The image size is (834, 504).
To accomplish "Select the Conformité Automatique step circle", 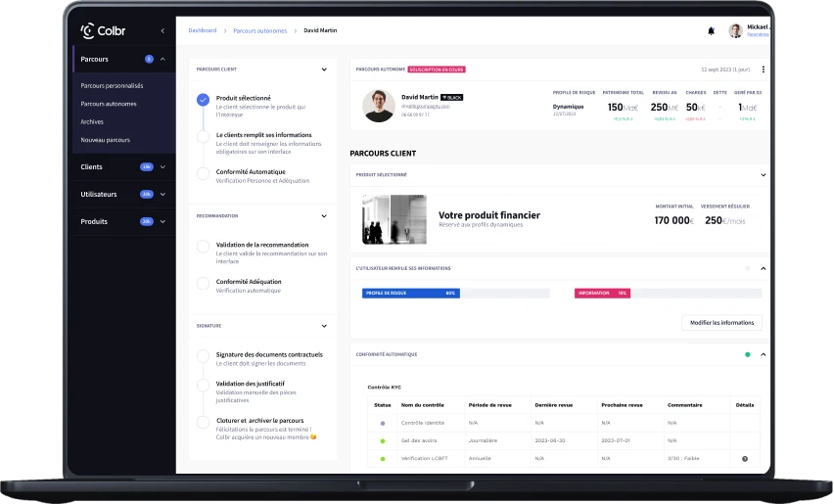I will 203,173.
